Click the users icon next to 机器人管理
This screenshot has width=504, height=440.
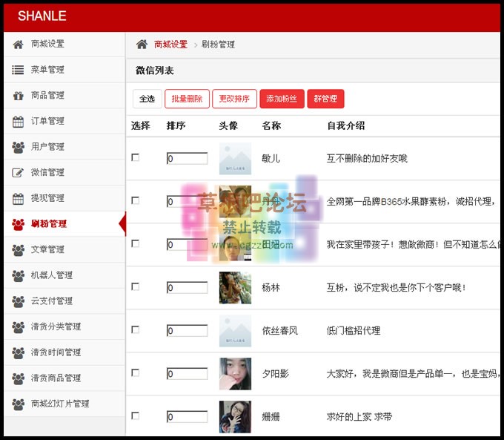[x=18, y=275]
